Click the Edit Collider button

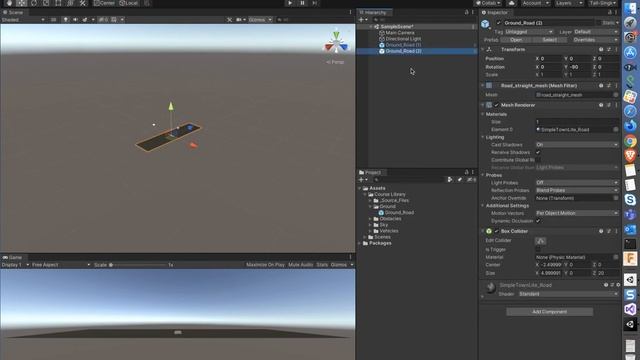(540, 241)
